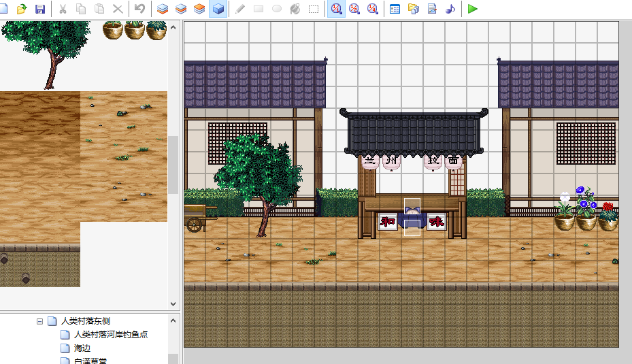This screenshot has height=364, width=632.
Task: Switch to Layer 3 editing
Action: coord(199,8)
